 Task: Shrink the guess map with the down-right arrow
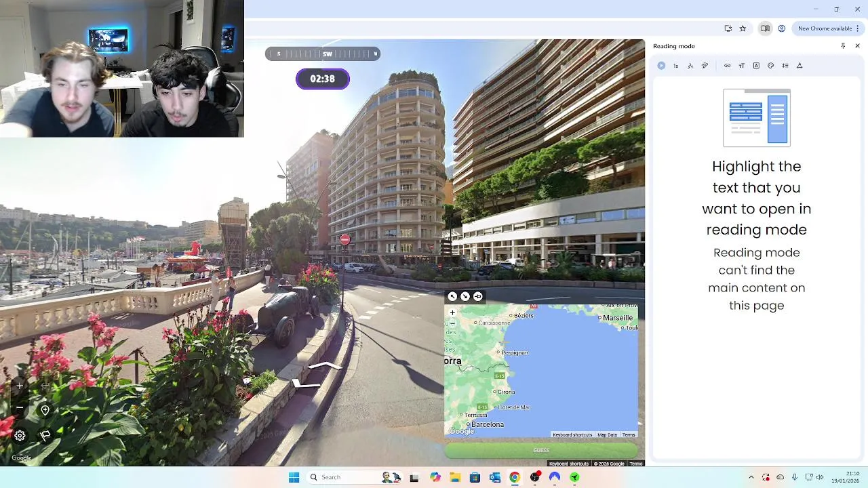[x=465, y=296]
